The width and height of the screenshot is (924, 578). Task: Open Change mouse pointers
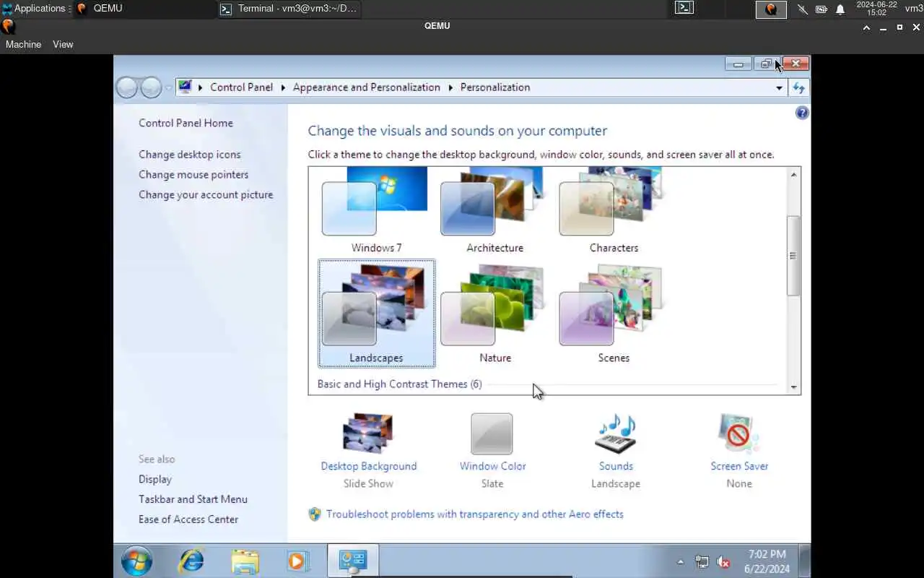point(193,175)
